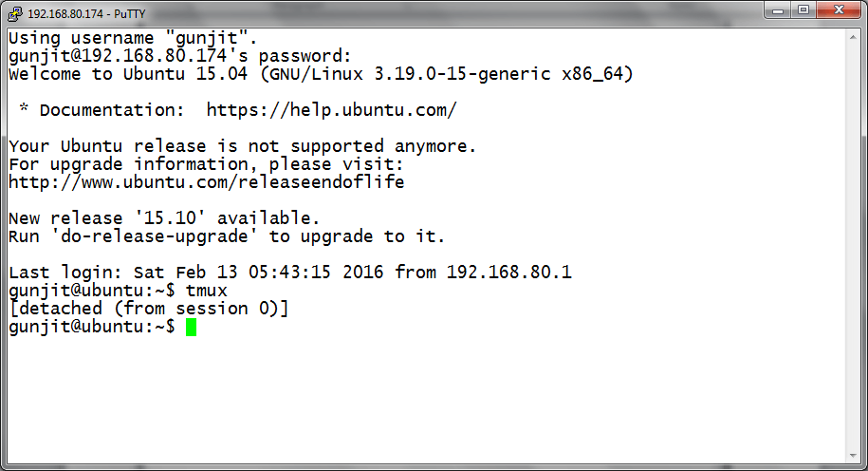The image size is (868, 471).
Task: Click the 'Last login' timestamp line
Action: click(289, 273)
